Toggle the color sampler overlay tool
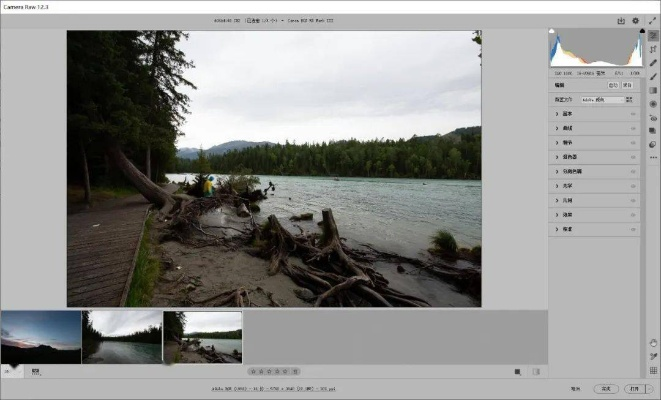Image resolution: width=661 pixels, height=400 pixels. click(653, 357)
